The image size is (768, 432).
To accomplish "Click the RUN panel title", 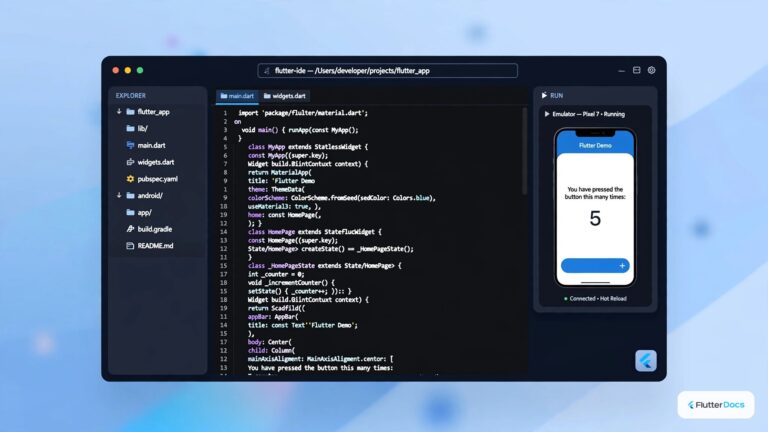I will point(556,96).
